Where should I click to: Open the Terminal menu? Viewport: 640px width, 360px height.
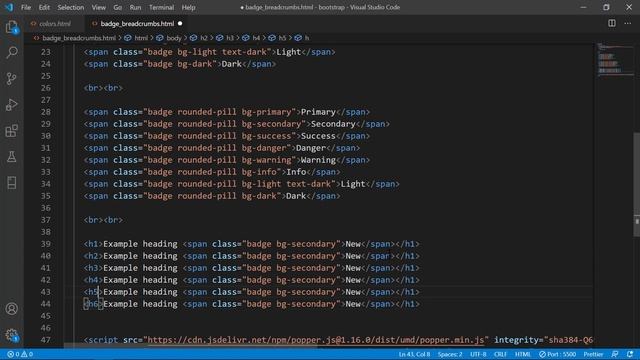[x=161, y=7]
